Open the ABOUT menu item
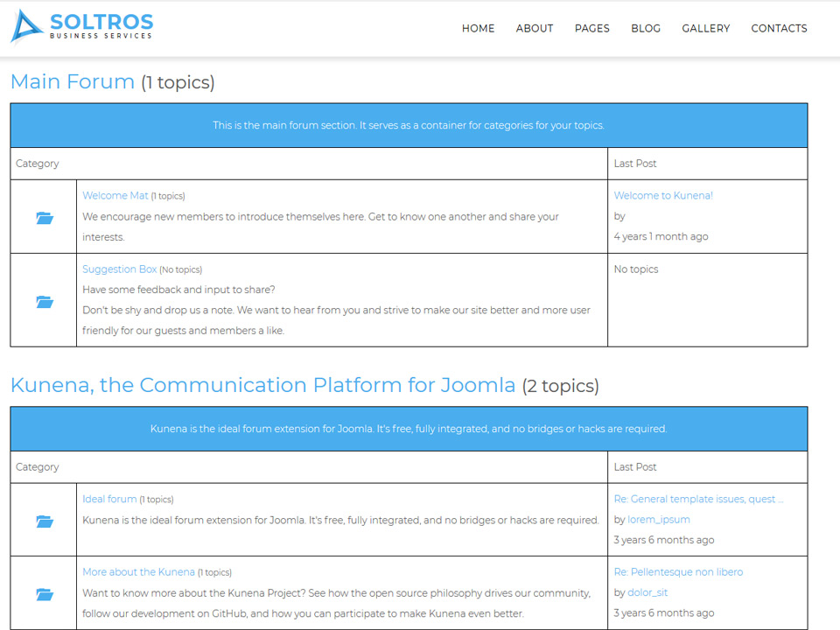840x630 pixels. 534,28
